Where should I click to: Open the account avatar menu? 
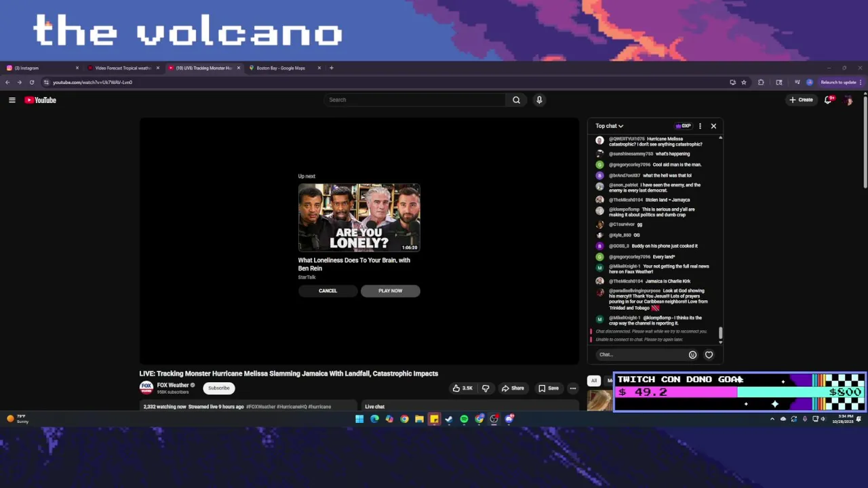[x=848, y=100]
